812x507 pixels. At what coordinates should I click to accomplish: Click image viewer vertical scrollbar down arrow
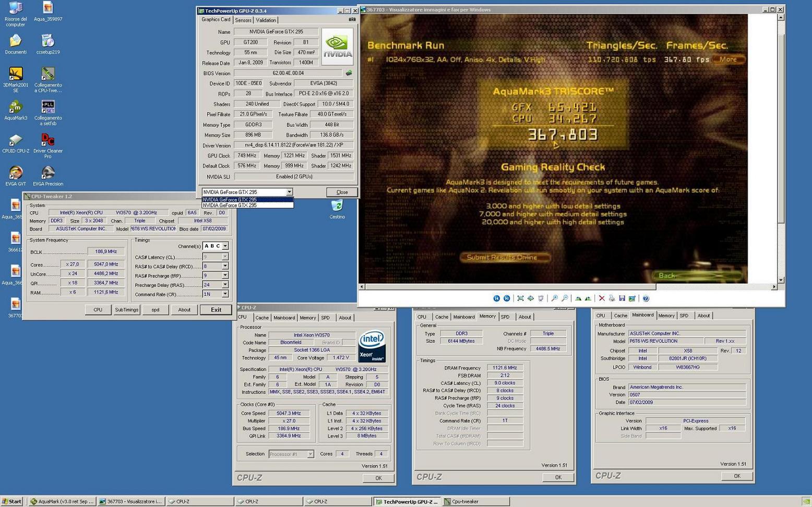click(781, 280)
